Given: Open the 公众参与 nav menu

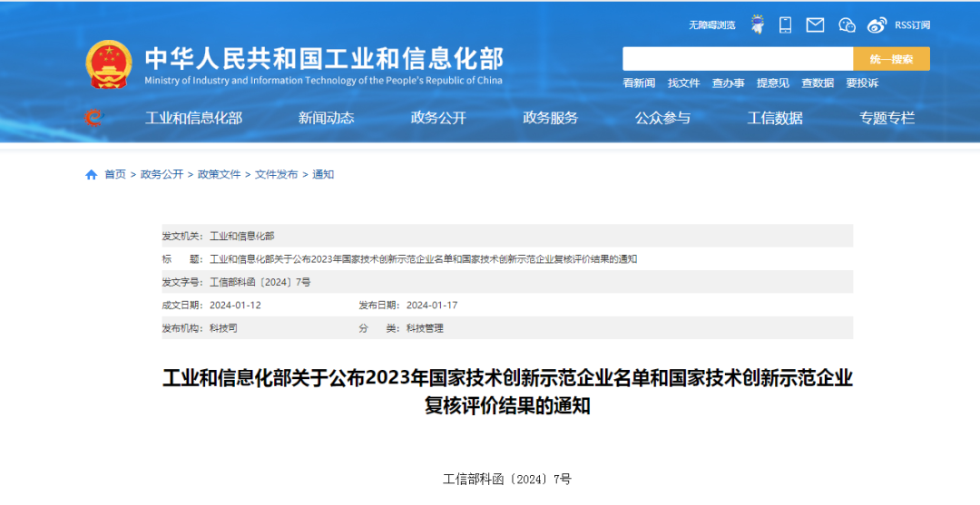Looking at the screenshot, I should click(662, 118).
